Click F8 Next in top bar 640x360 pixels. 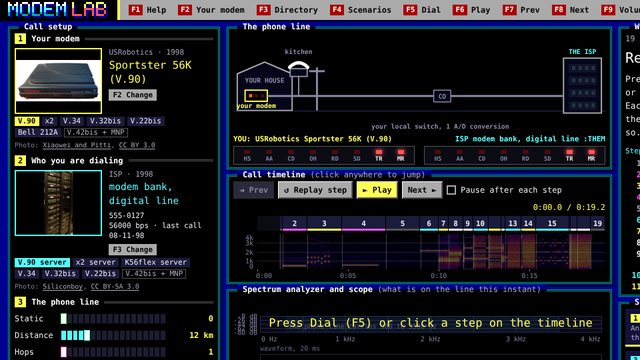[570, 10]
